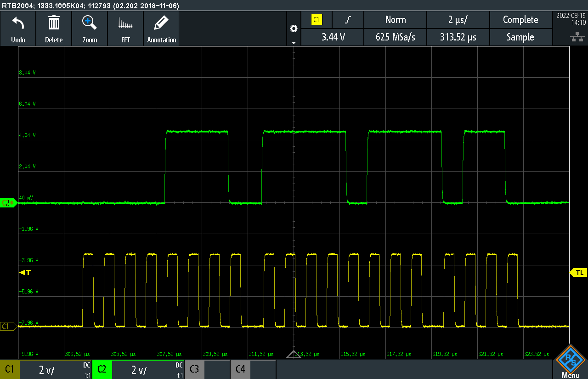588x379 pixels.
Task: Select trigger source C1 label
Action: (x=317, y=20)
